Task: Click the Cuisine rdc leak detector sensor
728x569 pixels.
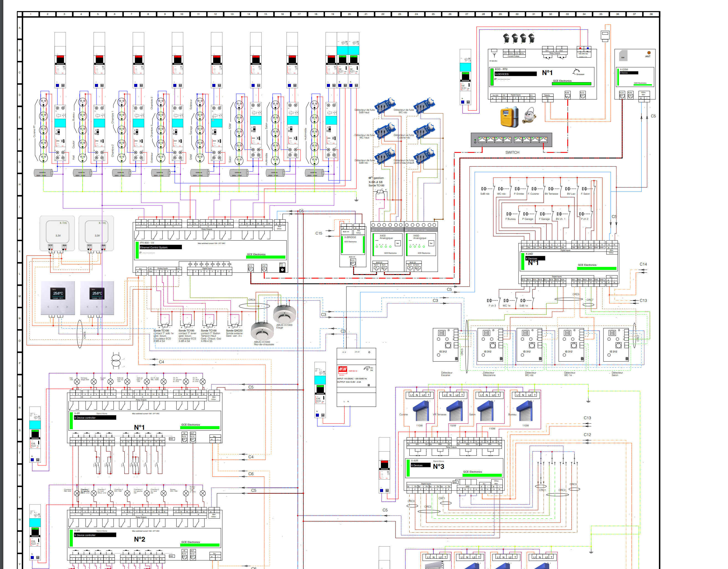Action: pyautogui.click(x=424, y=131)
